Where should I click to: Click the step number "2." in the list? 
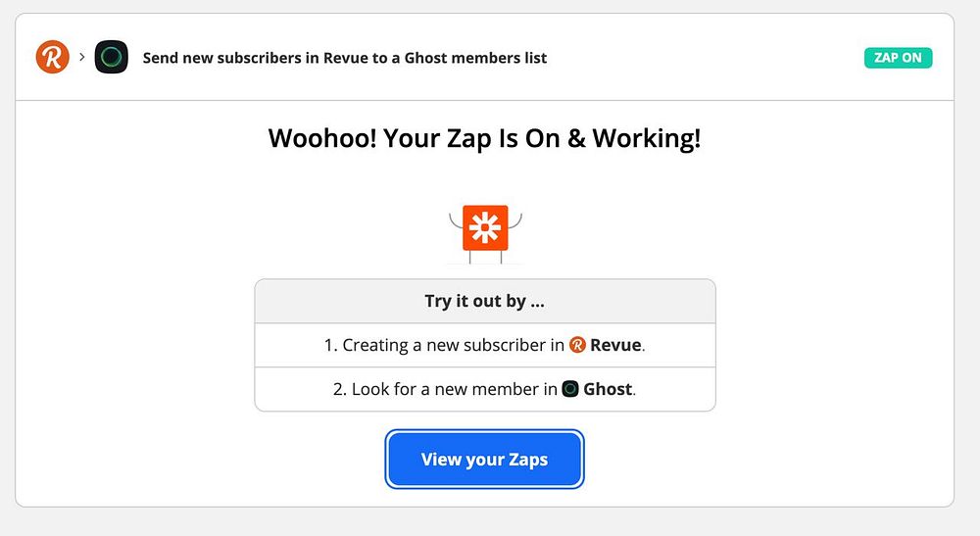pyautogui.click(x=340, y=389)
